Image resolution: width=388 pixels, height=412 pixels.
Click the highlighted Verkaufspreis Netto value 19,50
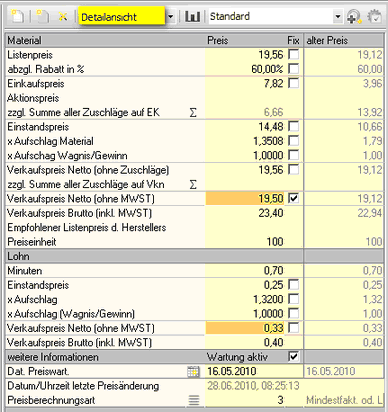246,198
